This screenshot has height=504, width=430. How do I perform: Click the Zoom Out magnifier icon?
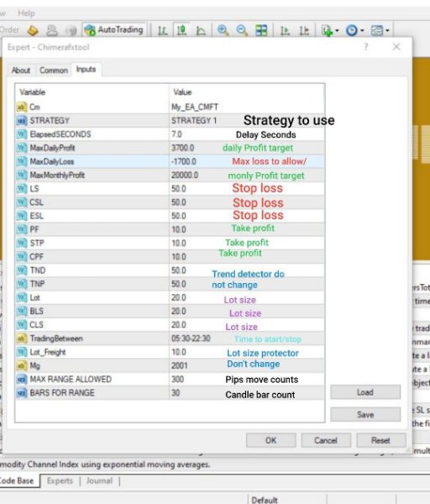(x=242, y=30)
